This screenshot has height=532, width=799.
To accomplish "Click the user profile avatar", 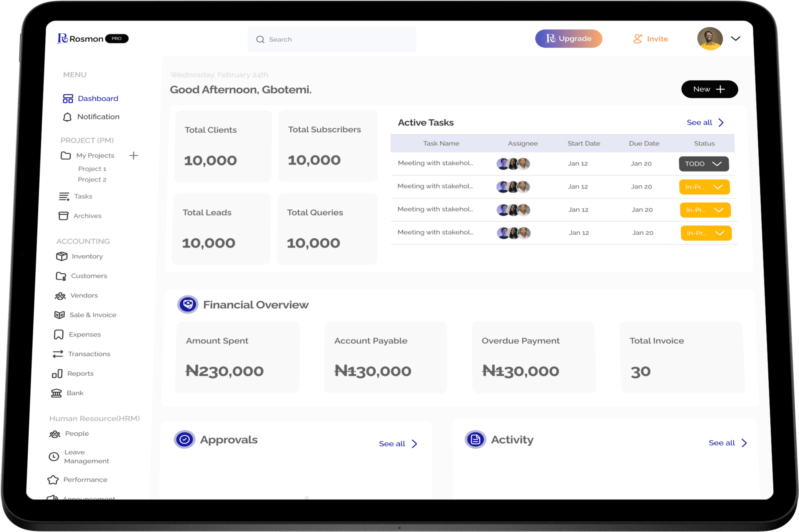I will point(710,39).
